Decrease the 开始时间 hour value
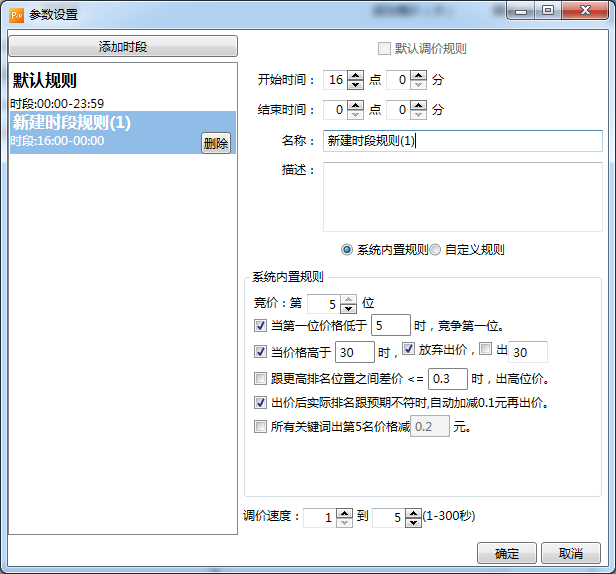Viewport: 616px width, 574px height. (x=356, y=84)
